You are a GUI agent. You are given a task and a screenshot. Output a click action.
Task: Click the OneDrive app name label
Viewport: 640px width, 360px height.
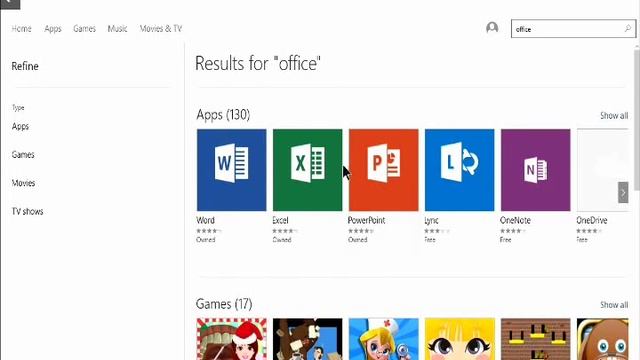coord(591,220)
